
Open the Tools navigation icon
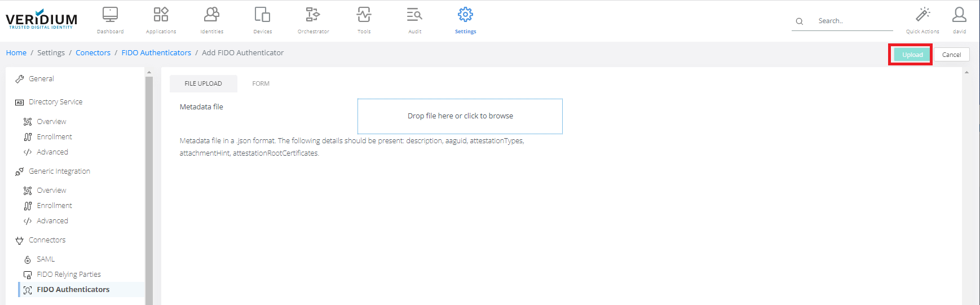pyautogui.click(x=364, y=15)
